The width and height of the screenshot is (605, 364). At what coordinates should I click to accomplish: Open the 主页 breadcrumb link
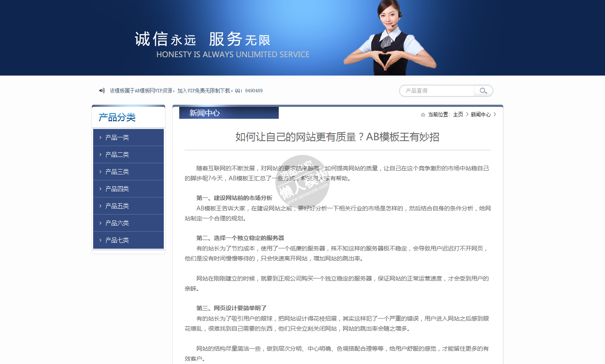[458, 114]
